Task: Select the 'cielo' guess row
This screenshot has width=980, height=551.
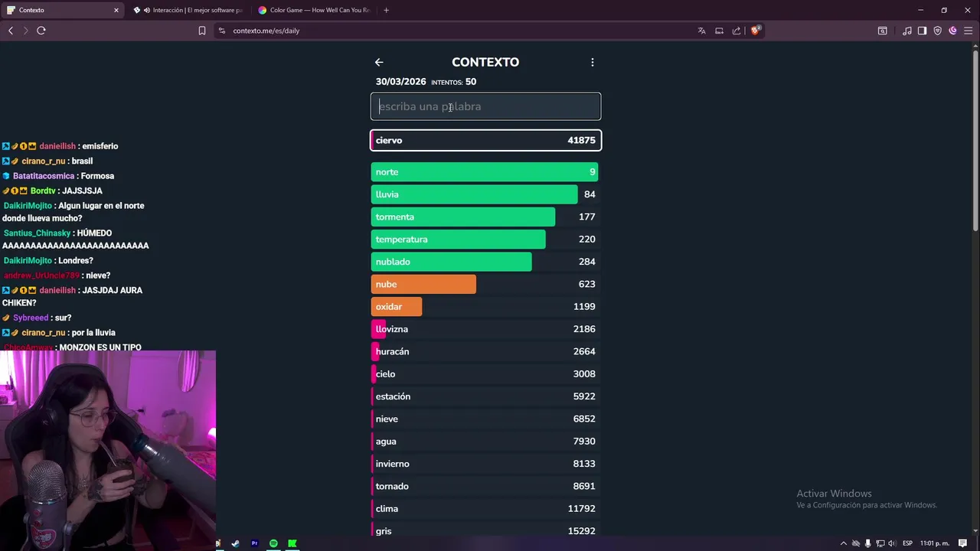Action: point(485,374)
